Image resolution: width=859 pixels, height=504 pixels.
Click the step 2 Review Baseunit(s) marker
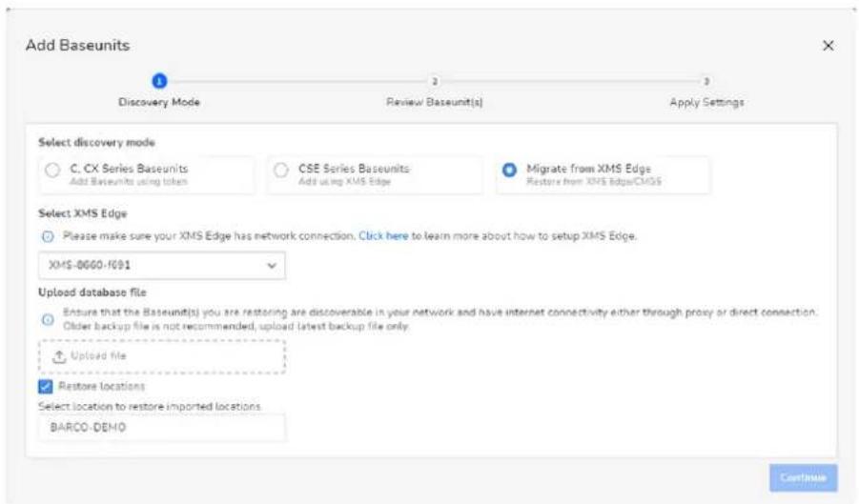point(435,82)
